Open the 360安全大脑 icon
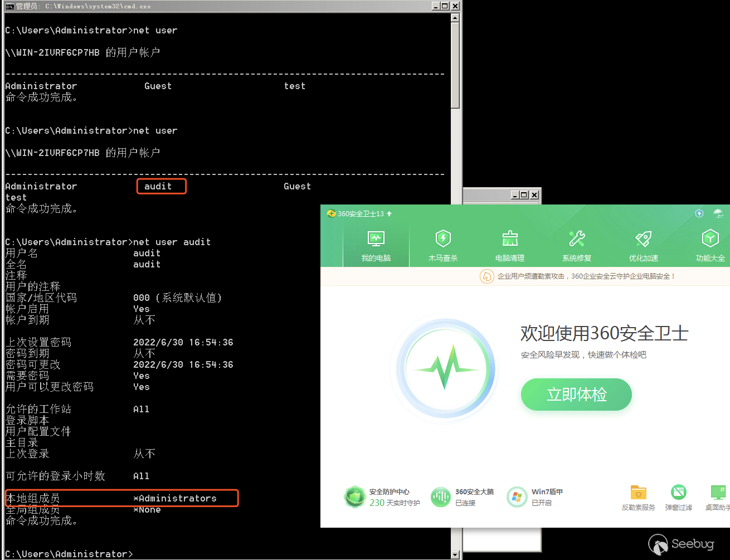This screenshot has width=730, height=560. click(441, 496)
